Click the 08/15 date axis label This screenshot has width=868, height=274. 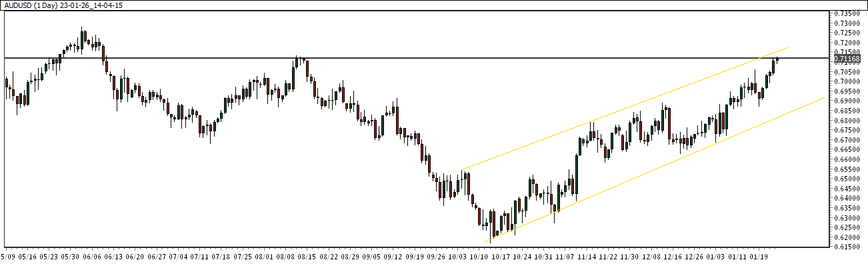click(308, 256)
